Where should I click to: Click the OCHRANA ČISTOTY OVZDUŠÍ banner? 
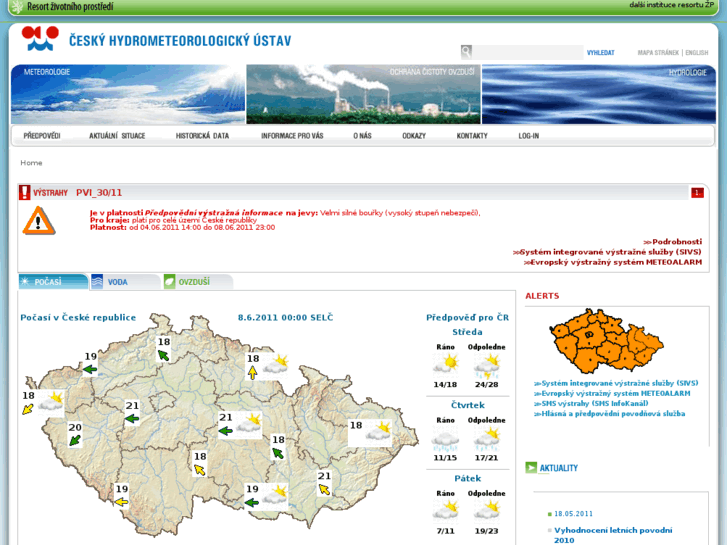point(364,94)
